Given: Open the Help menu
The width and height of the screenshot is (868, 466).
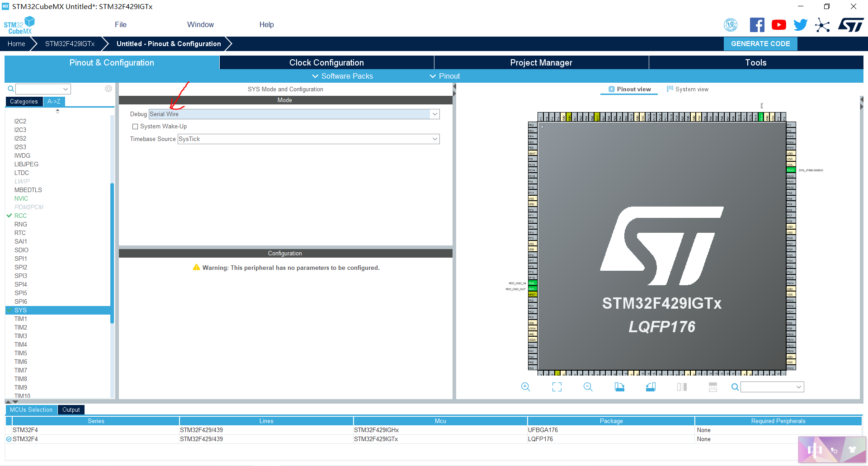Looking at the screenshot, I should click(x=266, y=24).
